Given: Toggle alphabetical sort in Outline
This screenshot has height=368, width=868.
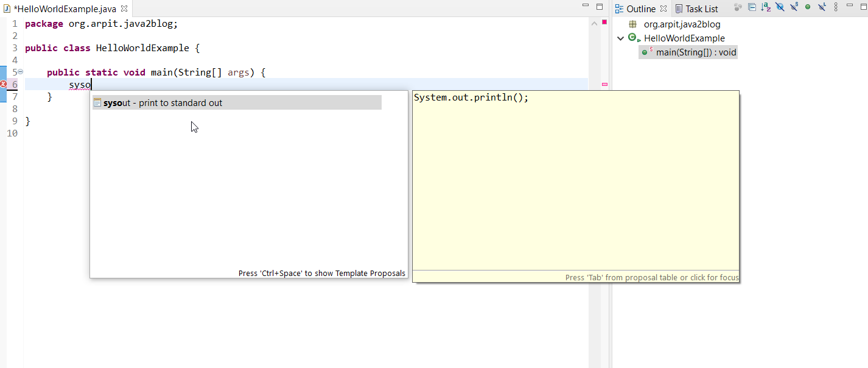Looking at the screenshot, I should (x=766, y=7).
